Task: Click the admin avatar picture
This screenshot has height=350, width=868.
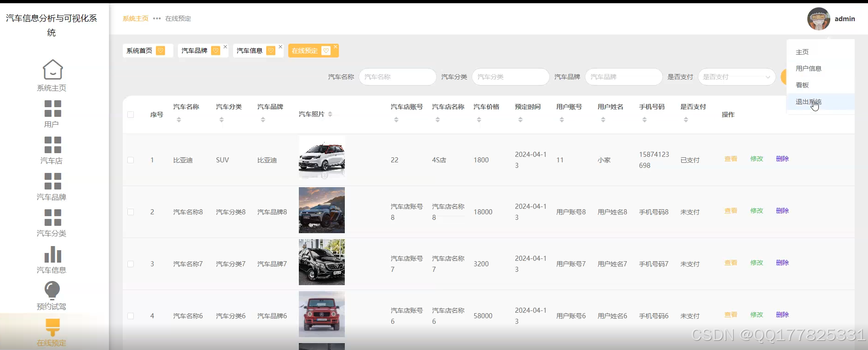Action: coord(818,19)
